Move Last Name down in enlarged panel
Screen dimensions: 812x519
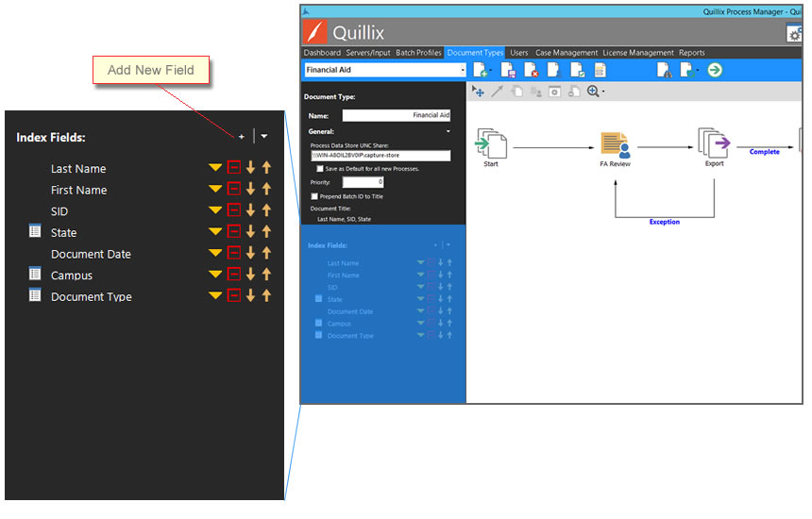click(x=250, y=167)
